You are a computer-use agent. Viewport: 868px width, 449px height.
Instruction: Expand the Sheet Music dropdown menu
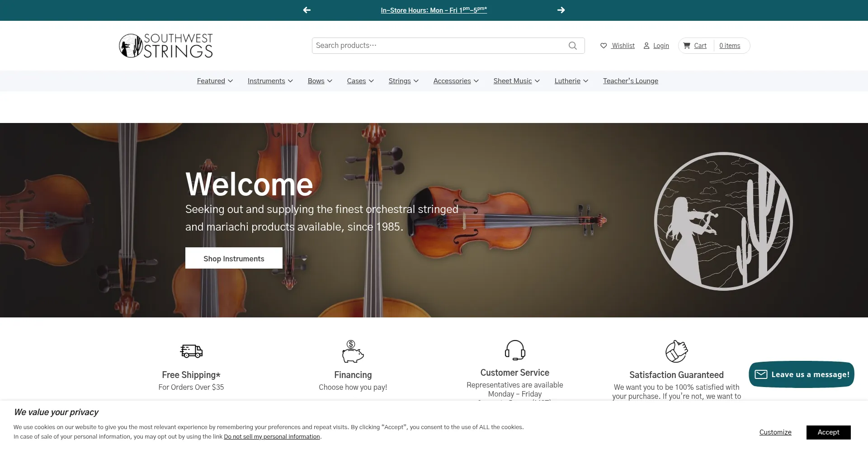pyautogui.click(x=516, y=81)
